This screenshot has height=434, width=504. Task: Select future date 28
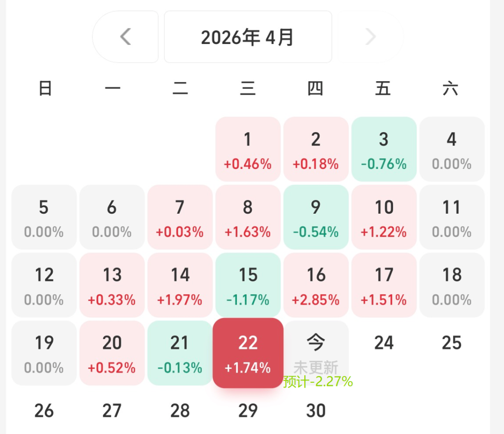[180, 411]
